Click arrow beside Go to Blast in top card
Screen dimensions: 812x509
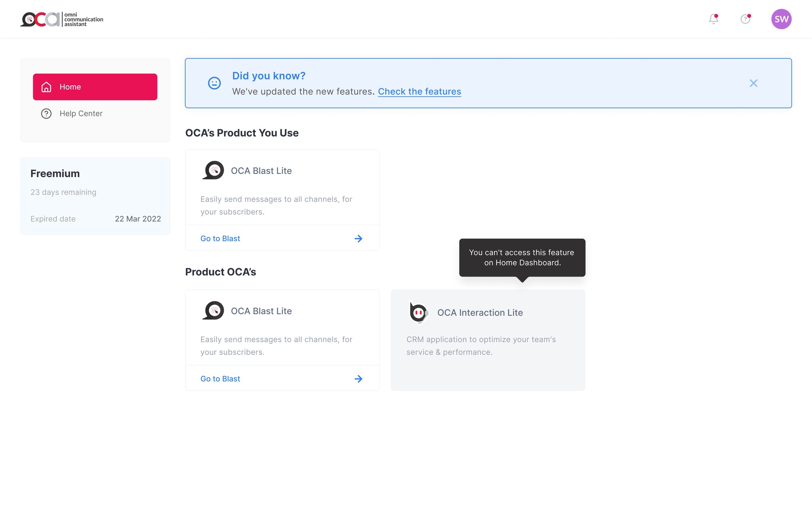pos(358,239)
